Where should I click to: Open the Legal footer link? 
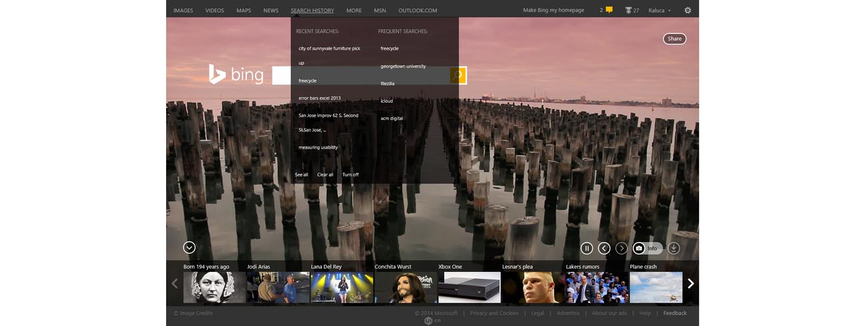(x=538, y=313)
